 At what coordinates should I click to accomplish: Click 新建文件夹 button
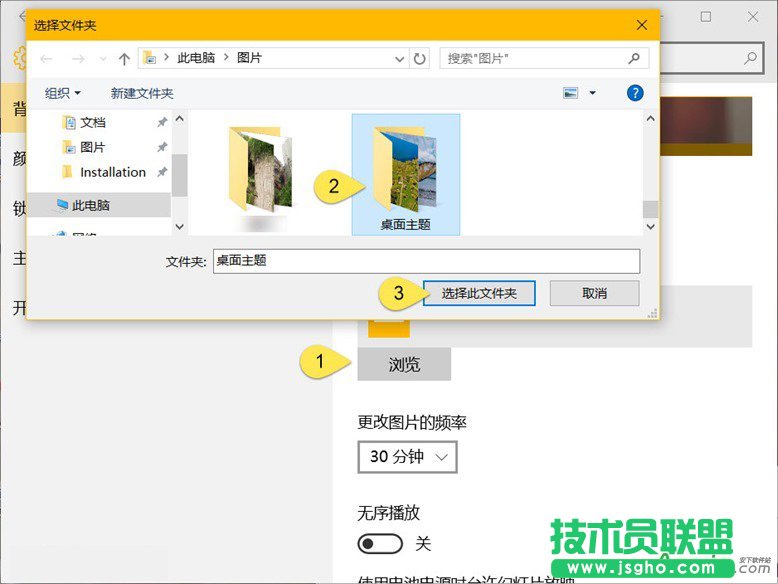[142, 93]
